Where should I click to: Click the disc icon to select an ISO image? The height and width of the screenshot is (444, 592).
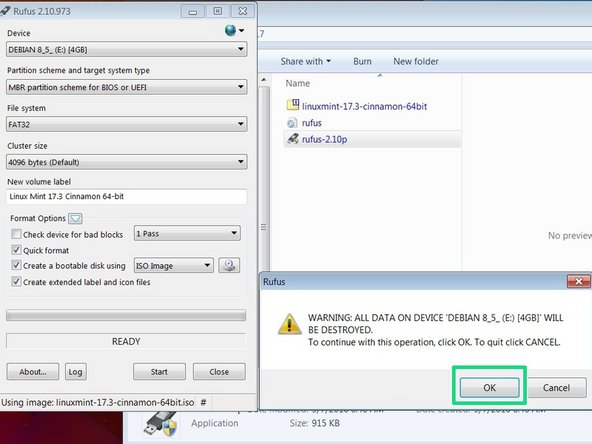point(229,265)
